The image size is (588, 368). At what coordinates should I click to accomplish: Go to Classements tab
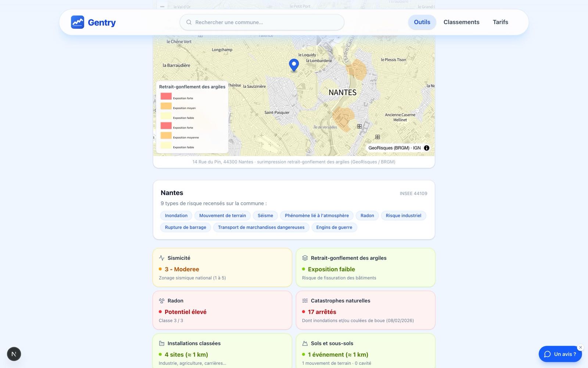pos(461,22)
